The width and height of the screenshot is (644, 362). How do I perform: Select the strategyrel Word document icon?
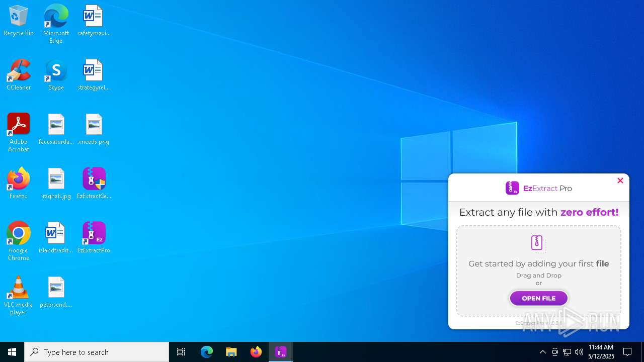pyautogui.click(x=94, y=75)
